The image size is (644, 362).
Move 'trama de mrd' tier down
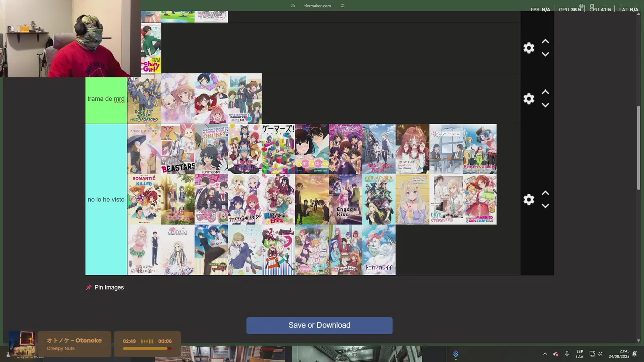pos(545,105)
